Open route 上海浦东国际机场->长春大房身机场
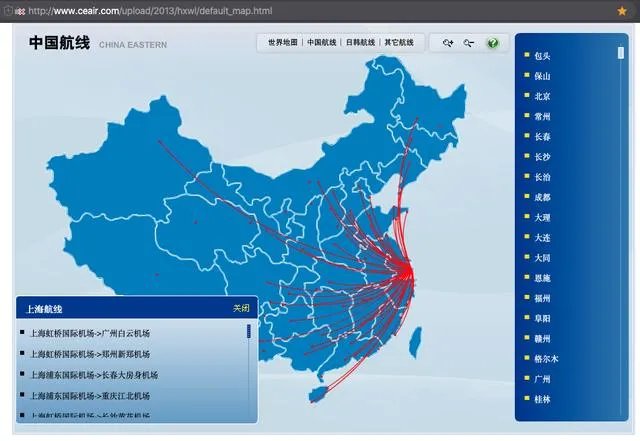 (x=94, y=375)
